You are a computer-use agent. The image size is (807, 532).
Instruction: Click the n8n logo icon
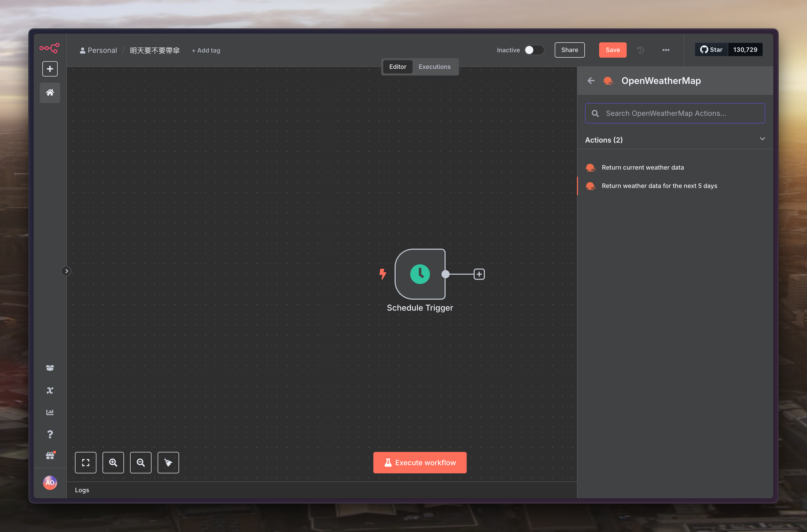49,48
